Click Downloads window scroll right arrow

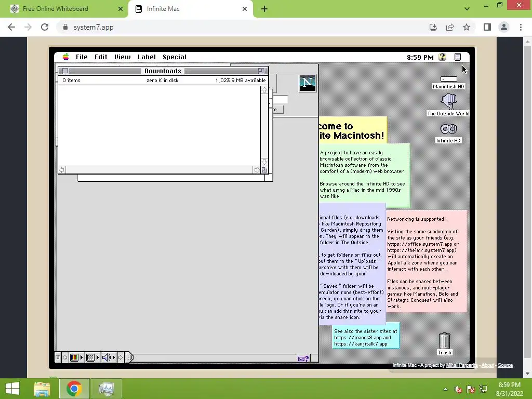click(257, 170)
